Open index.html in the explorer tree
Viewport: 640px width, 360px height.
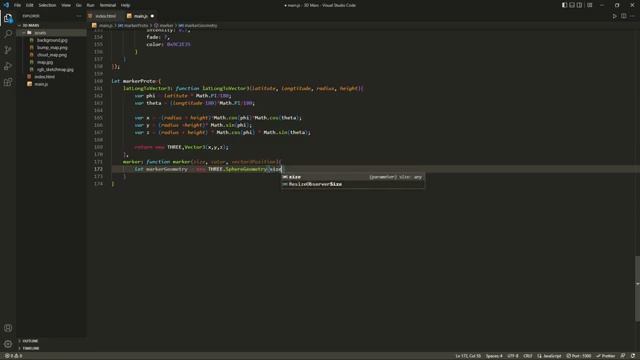[44, 77]
